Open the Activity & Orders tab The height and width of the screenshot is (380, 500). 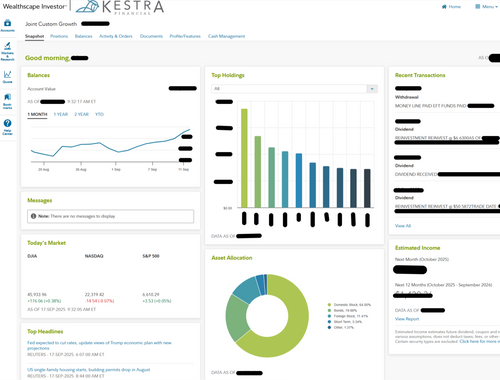coord(116,36)
